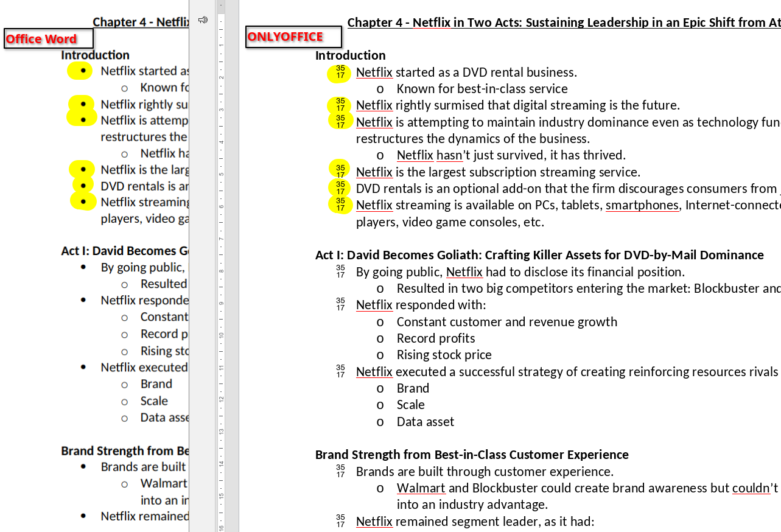
Task: Click the 'players, video game consoles, etc.' line in ONLYOFFICE
Action: [450, 222]
